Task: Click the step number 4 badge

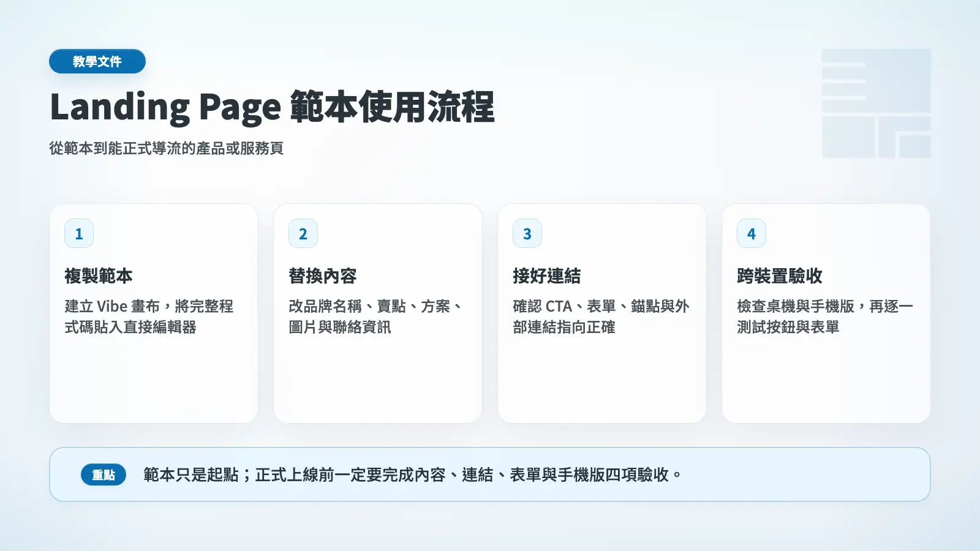Action: pos(752,233)
